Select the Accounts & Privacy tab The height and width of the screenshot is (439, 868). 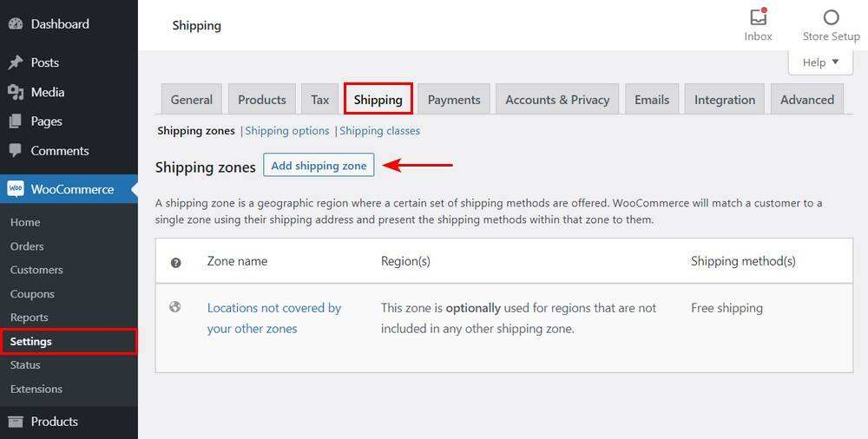point(557,100)
